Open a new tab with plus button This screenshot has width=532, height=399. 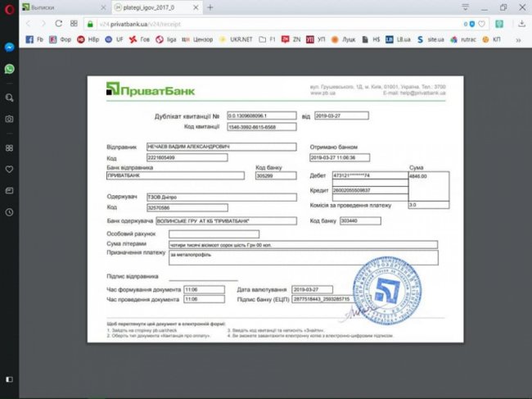click(x=210, y=7)
